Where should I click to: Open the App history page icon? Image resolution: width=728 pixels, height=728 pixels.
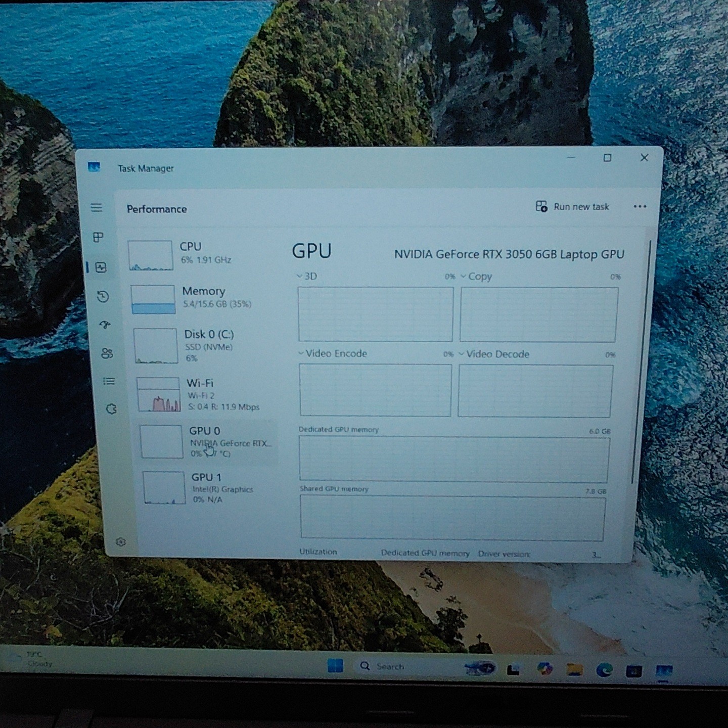[103, 296]
